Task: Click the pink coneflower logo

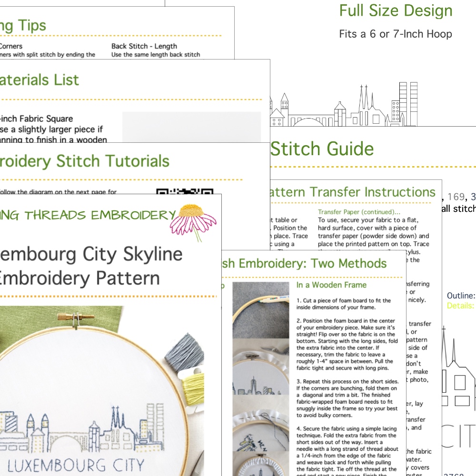Action: (193, 223)
